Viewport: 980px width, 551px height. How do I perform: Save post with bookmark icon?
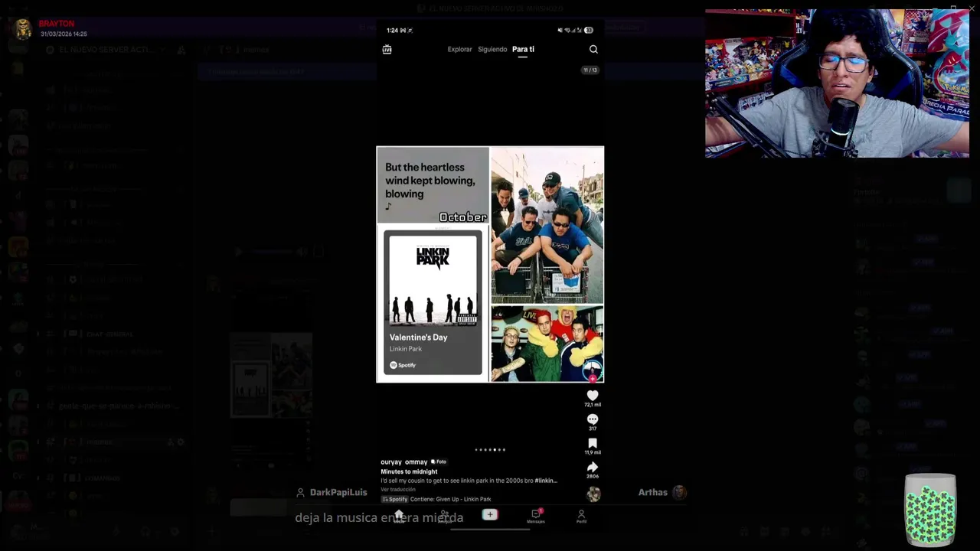(x=593, y=443)
